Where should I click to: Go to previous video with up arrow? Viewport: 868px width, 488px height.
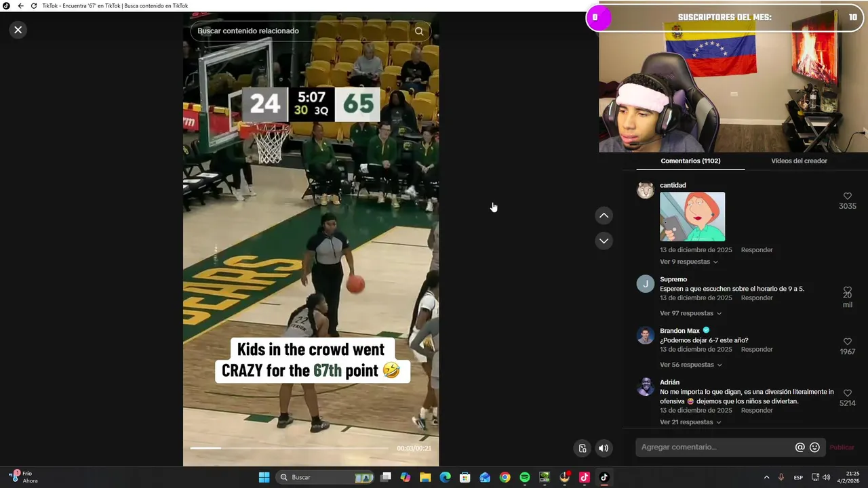tap(604, 216)
